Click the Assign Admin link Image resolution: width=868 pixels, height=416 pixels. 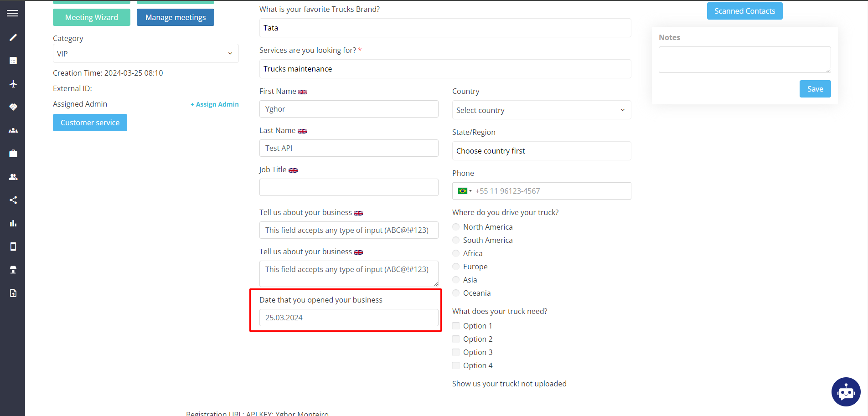coord(215,104)
